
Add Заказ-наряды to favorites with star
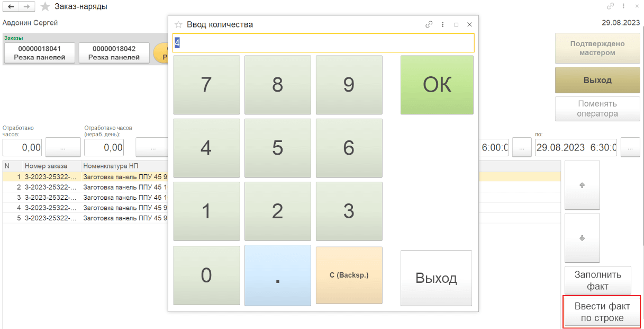46,6
